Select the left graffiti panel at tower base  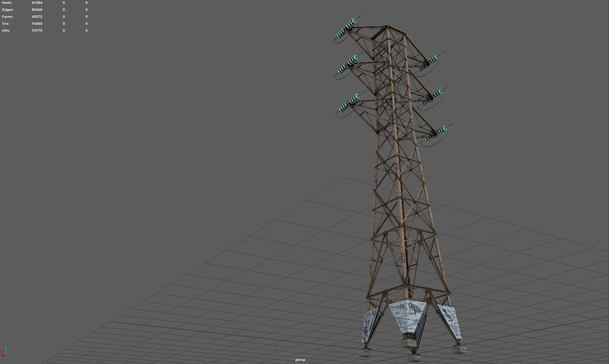click(x=370, y=325)
